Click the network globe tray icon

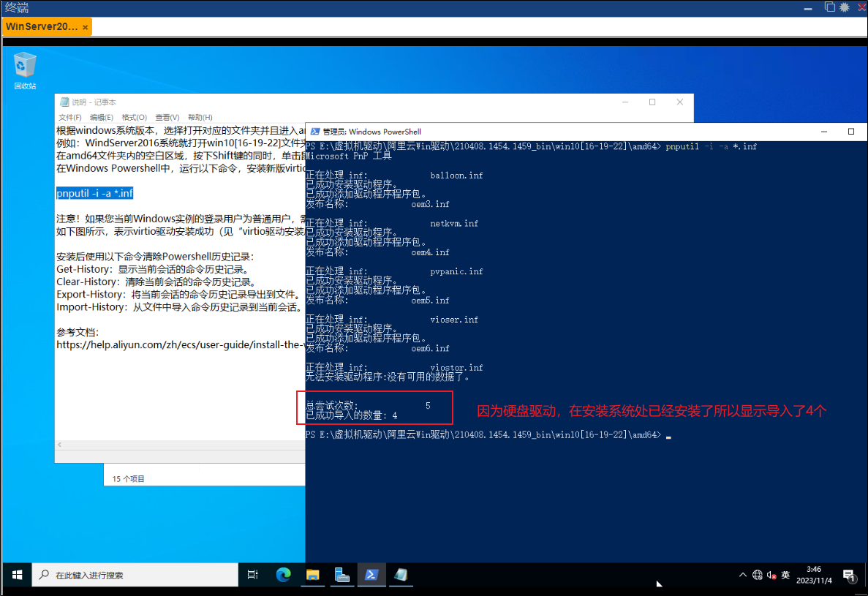click(758, 575)
